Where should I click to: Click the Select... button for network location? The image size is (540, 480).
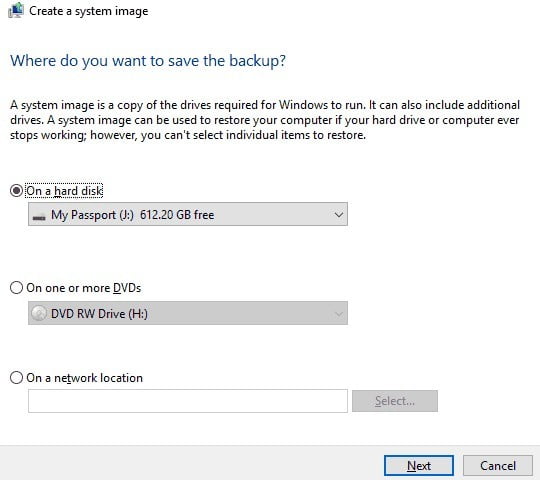click(x=395, y=401)
